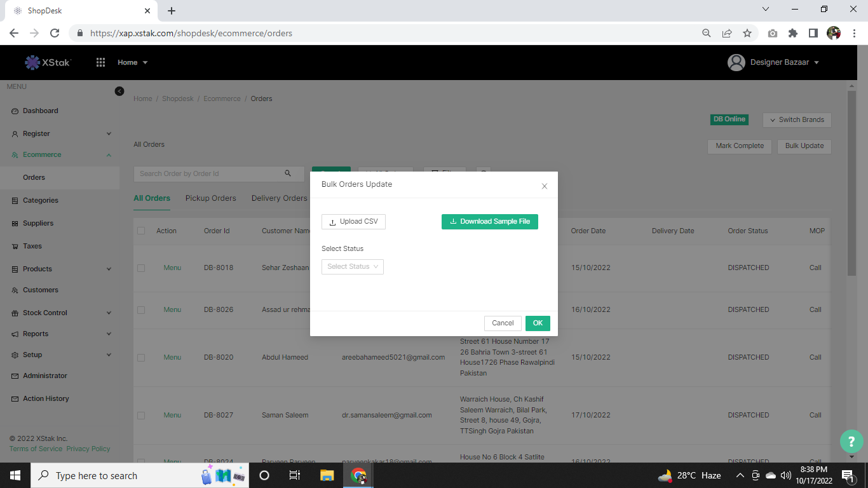Reload the page in the browser
The height and width of the screenshot is (488, 868).
pyautogui.click(x=55, y=33)
